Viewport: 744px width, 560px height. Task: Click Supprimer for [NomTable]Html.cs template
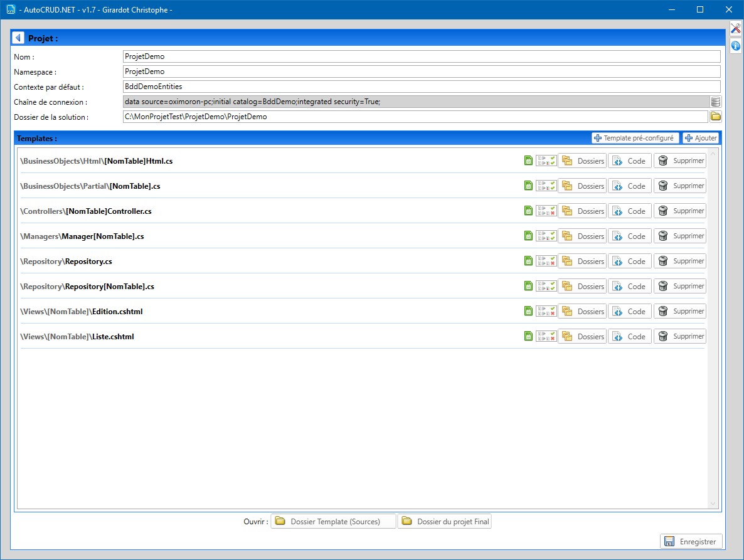(x=680, y=161)
